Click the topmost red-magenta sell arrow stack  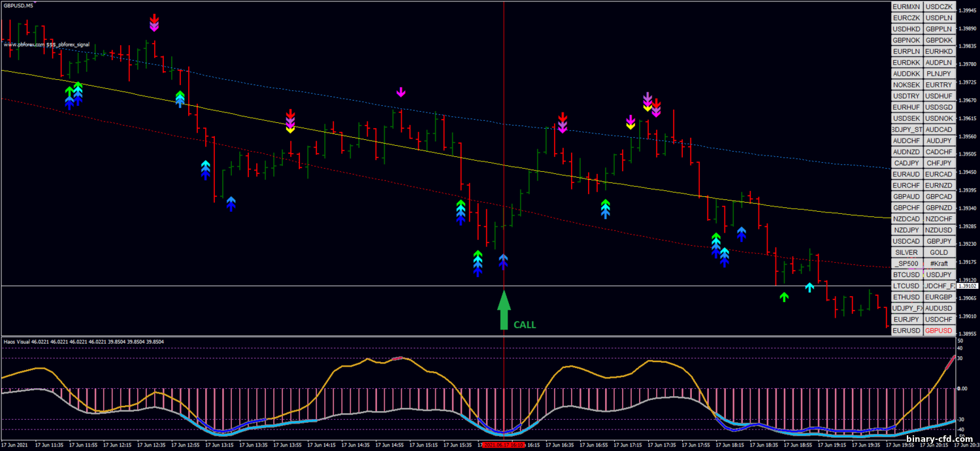pyautogui.click(x=154, y=22)
